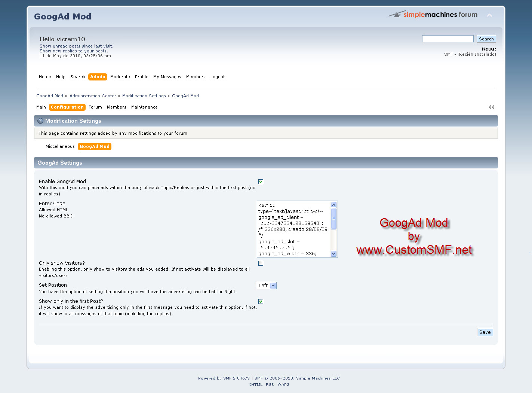Switch to the Miscellaneous settings tab

pyautogui.click(x=60, y=146)
